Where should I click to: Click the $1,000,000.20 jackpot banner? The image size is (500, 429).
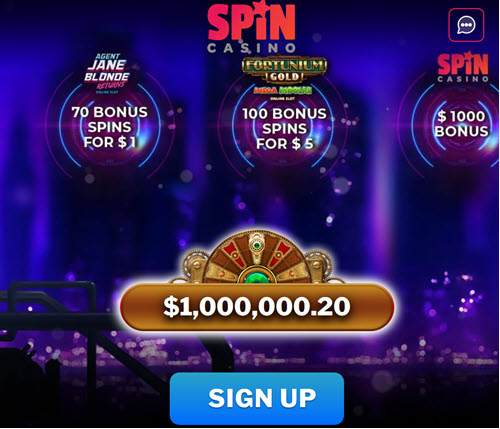257,306
